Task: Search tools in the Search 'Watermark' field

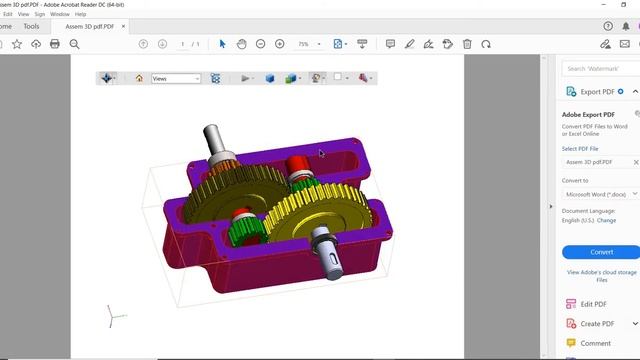Action: (x=601, y=69)
